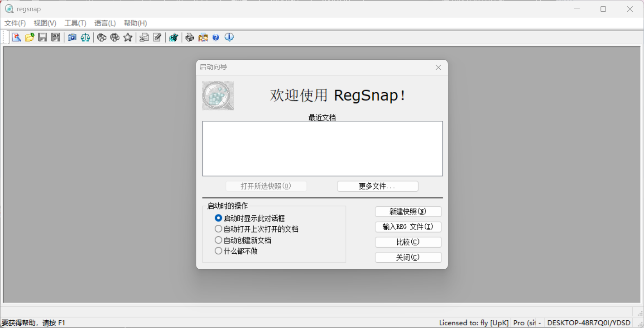Maximize the regsnap window
The image size is (644, 328).
(603, 9)
